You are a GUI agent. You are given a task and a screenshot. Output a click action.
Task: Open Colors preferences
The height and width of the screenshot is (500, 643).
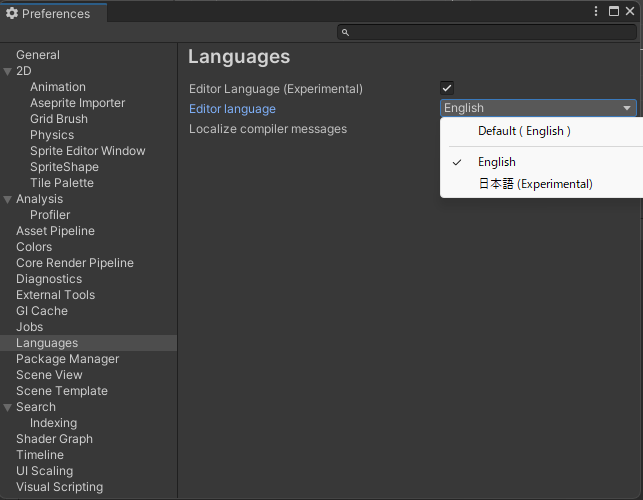(34, 247)
